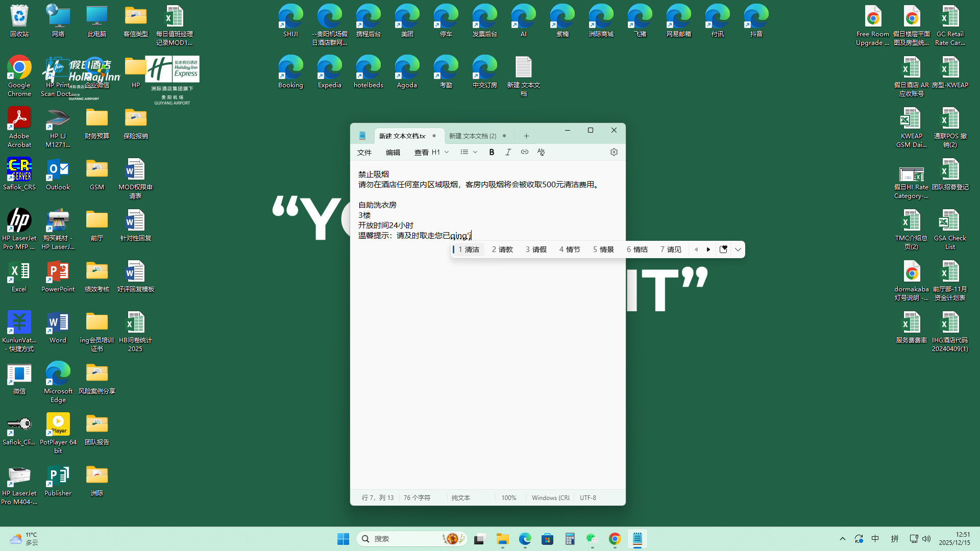Open WeChat from the taskbar
Viewport: 980px width, 551px height.
pos(592,539)
